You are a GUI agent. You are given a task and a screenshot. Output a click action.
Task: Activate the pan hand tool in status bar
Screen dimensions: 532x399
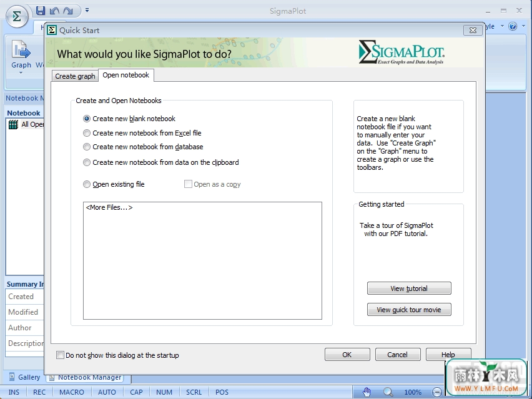(367, 392)
